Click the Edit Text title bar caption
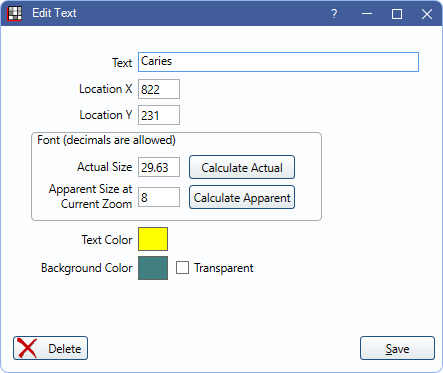 tap(54, 13)
